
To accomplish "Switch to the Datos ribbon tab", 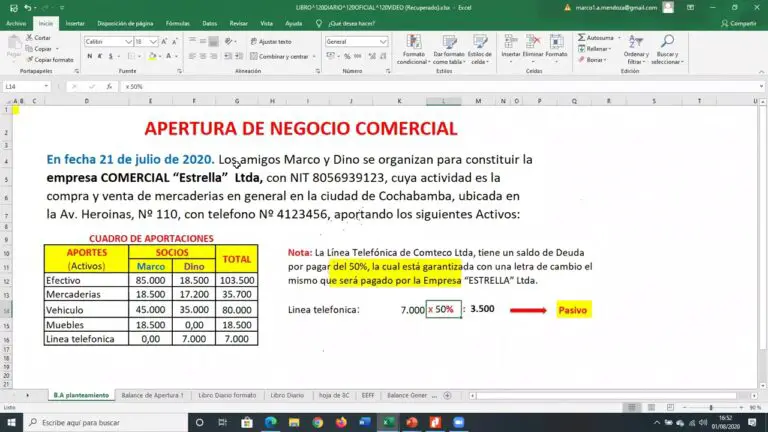I will 210,24.
